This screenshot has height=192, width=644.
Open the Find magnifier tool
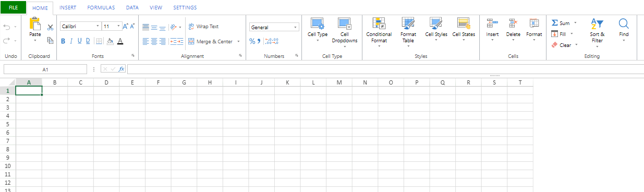[624, 30]
